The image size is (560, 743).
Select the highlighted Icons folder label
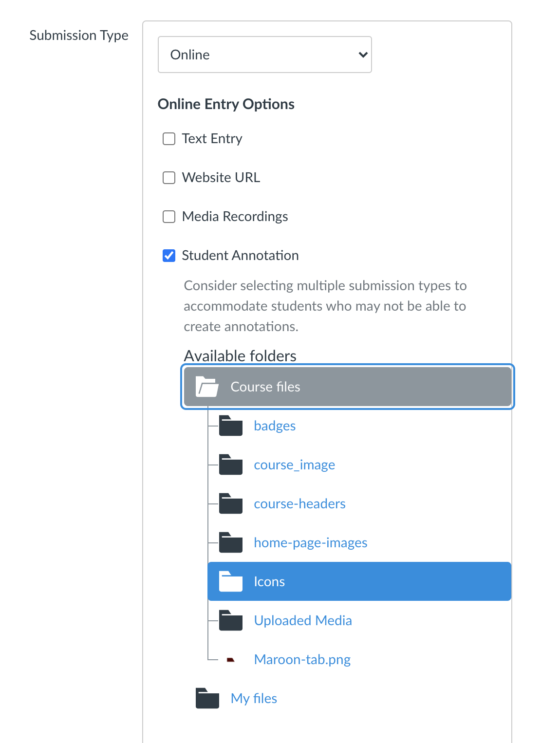269,581
